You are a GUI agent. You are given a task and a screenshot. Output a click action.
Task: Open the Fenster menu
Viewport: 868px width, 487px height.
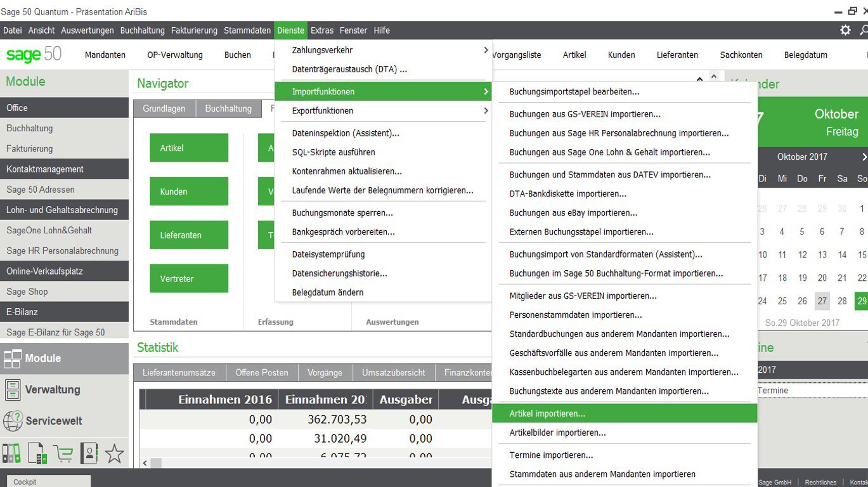[x=354, y=30]
